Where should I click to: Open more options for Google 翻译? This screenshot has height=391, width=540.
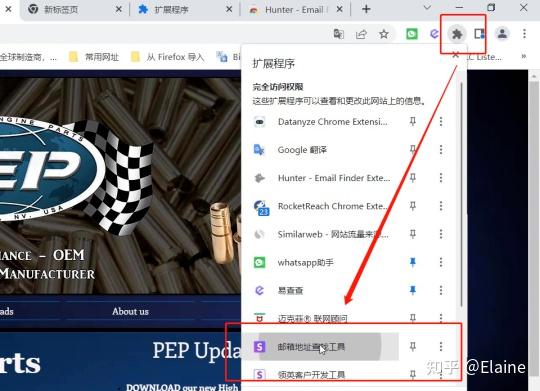[x=441, y=150]
